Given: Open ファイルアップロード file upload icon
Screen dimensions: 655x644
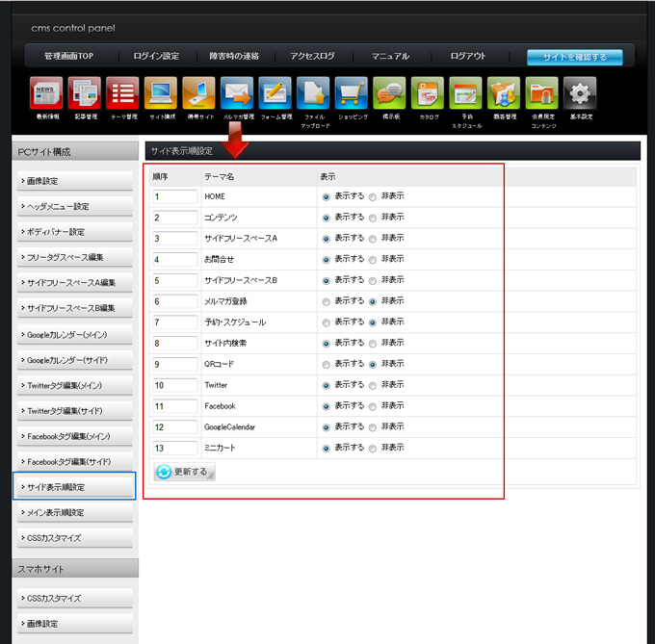Looking at the screenshot, I should (313, 93).
